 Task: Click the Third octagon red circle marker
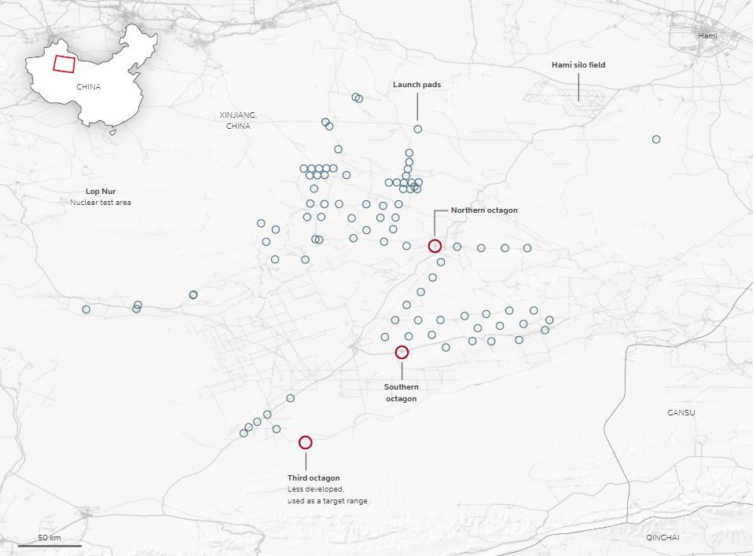point(305,442)
